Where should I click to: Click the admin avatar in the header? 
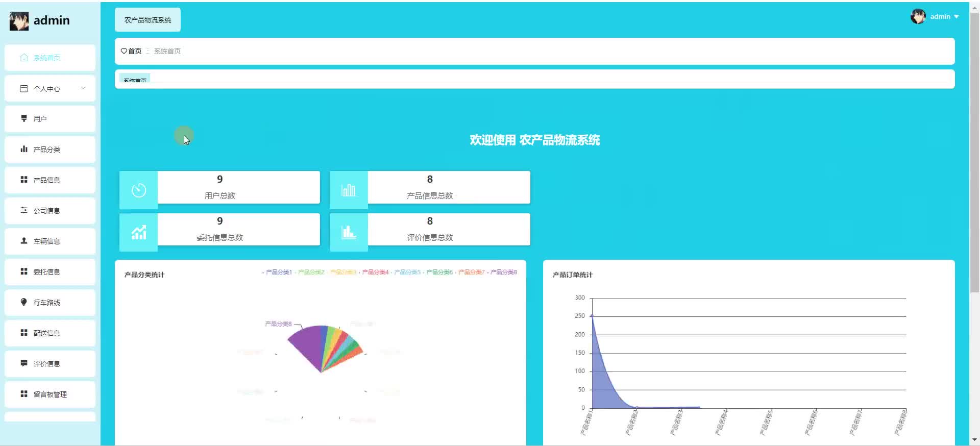918,17
